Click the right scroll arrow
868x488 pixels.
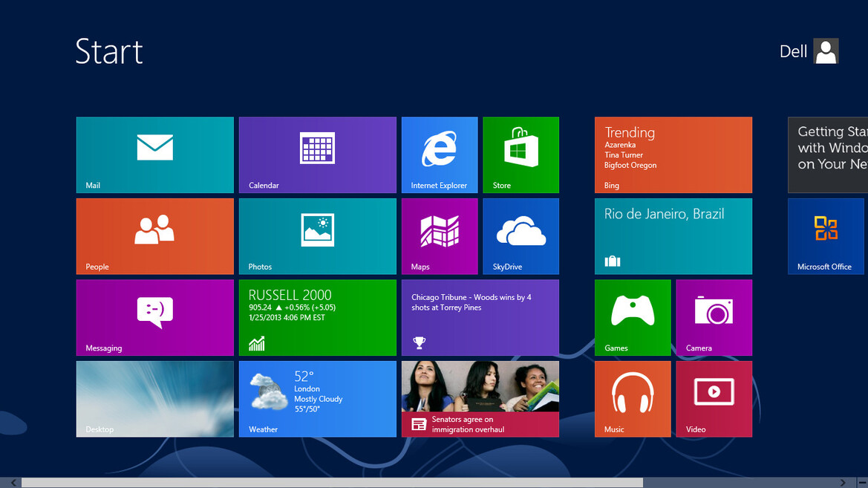(x=843, y=483)
